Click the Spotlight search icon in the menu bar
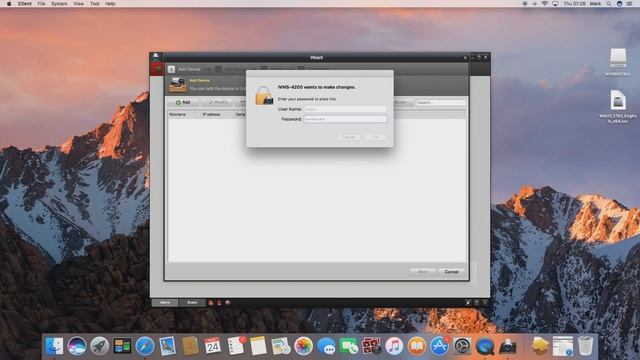640x360 pixels. 609,4
